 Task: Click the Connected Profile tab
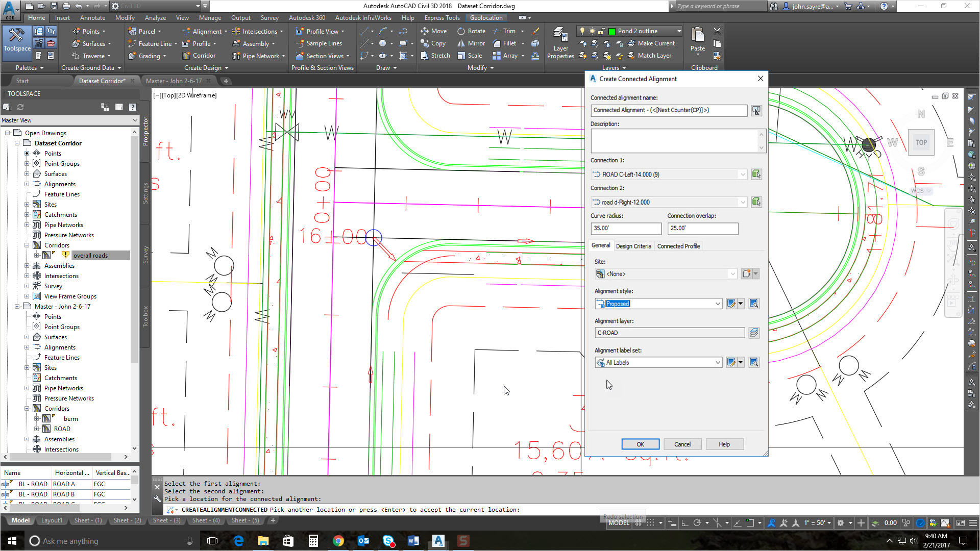click(678, 245)
